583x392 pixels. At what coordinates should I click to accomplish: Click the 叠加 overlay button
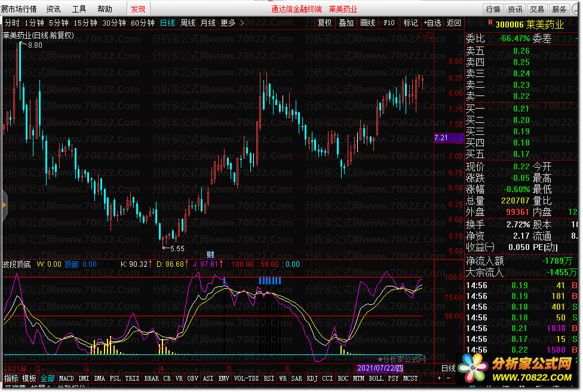(346, 23)
